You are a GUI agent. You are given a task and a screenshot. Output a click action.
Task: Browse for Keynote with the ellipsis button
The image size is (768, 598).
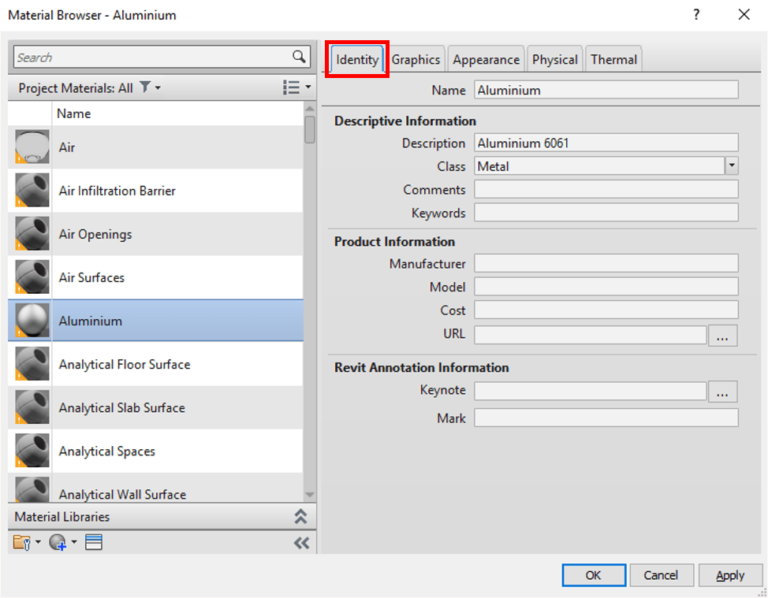pyautogui.click(x=722, y=392)
